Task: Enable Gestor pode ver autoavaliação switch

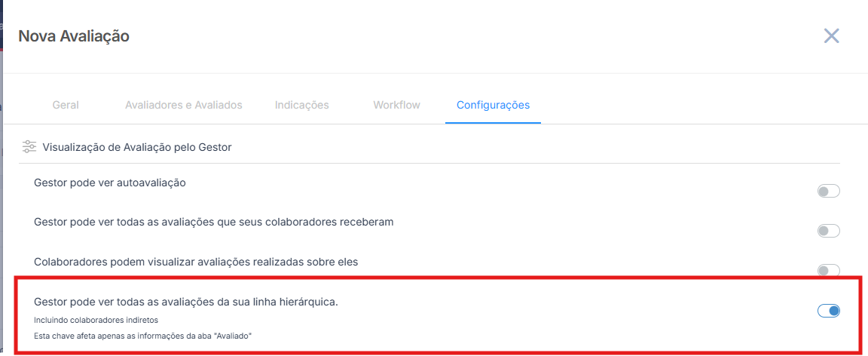Action: click(828, 192)
